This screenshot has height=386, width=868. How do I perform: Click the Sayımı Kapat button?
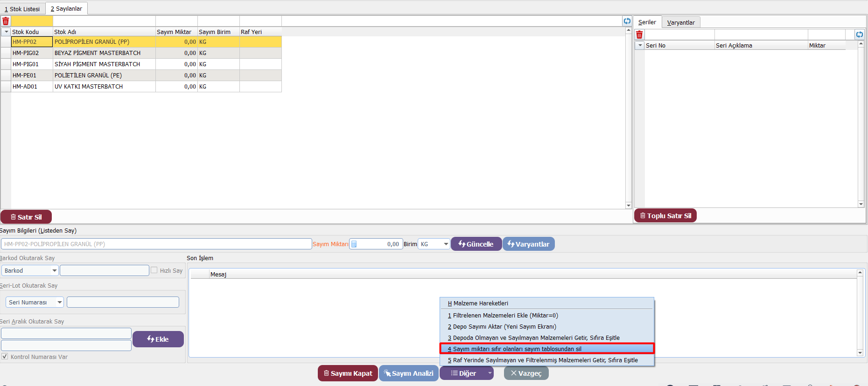348,373
